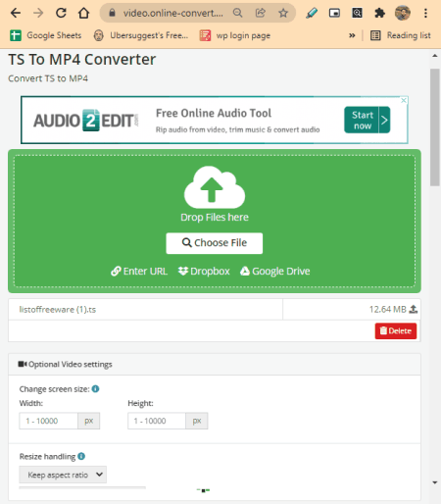The height and width of the screenshot is (504, 441).
Task: Click the Start now ad button
Action: point(367,120)
